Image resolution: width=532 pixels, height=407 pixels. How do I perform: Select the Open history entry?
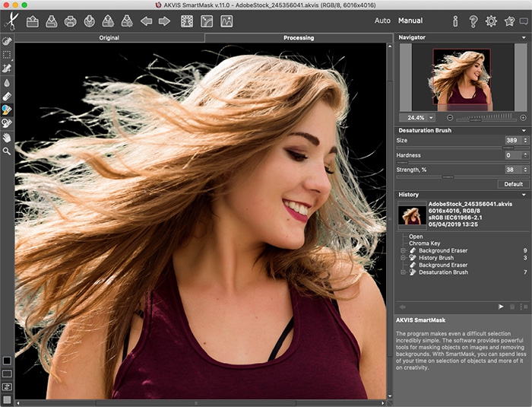[x=416, y=237]
